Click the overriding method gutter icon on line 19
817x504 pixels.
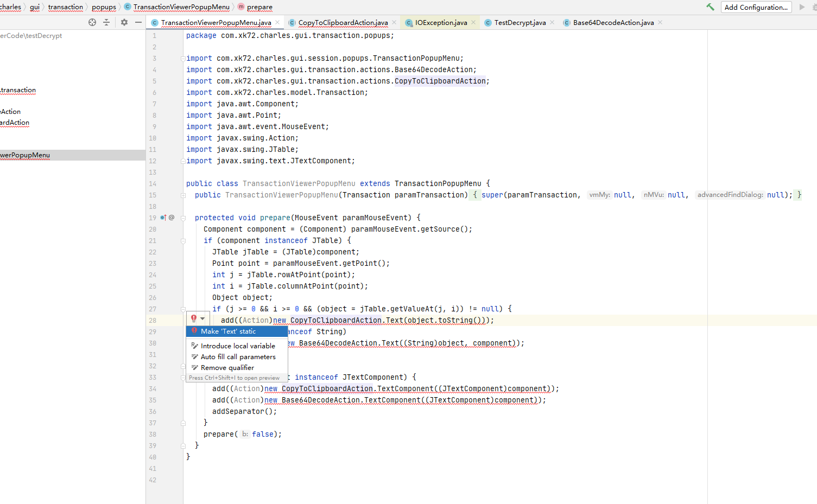click(x=162, y=217)
